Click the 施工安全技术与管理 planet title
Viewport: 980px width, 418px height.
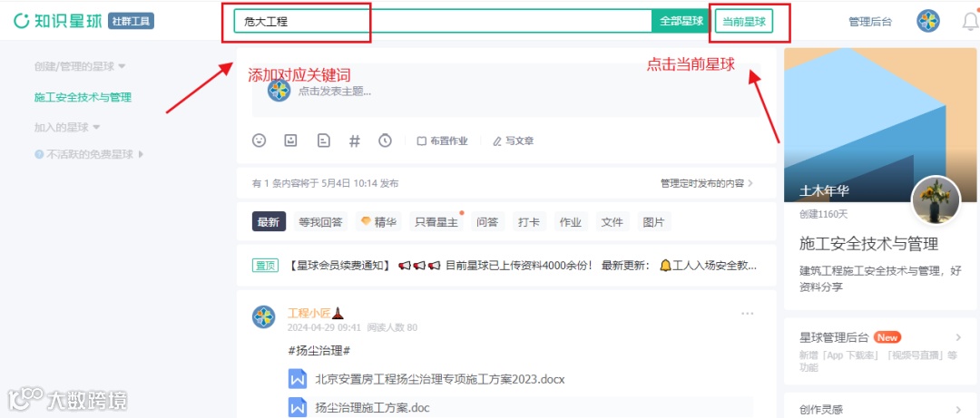(868, 243)
